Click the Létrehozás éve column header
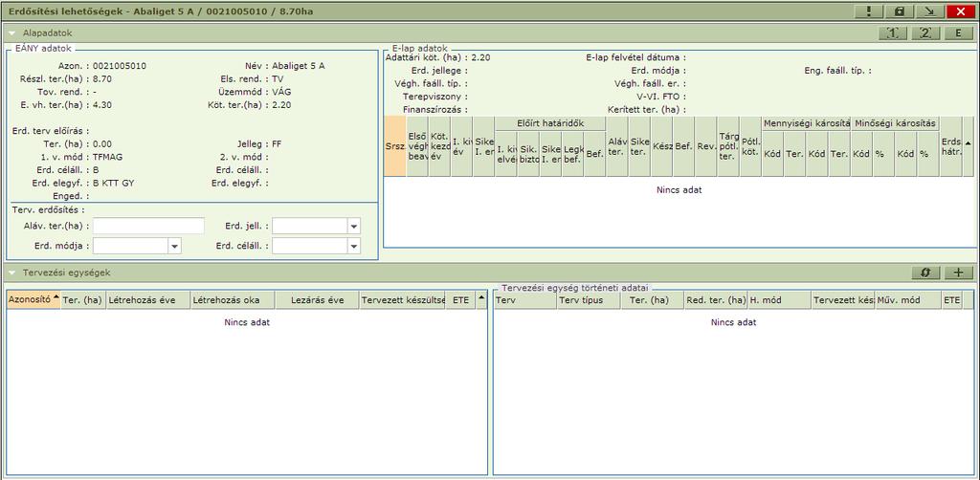This screenshot has height=480, width=980. pos(148,300)
